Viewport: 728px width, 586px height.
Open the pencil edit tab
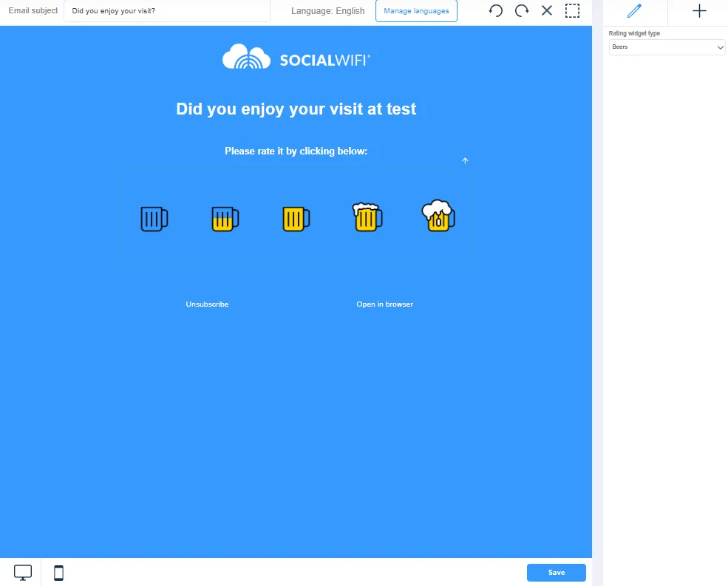(x=634, y=11)
